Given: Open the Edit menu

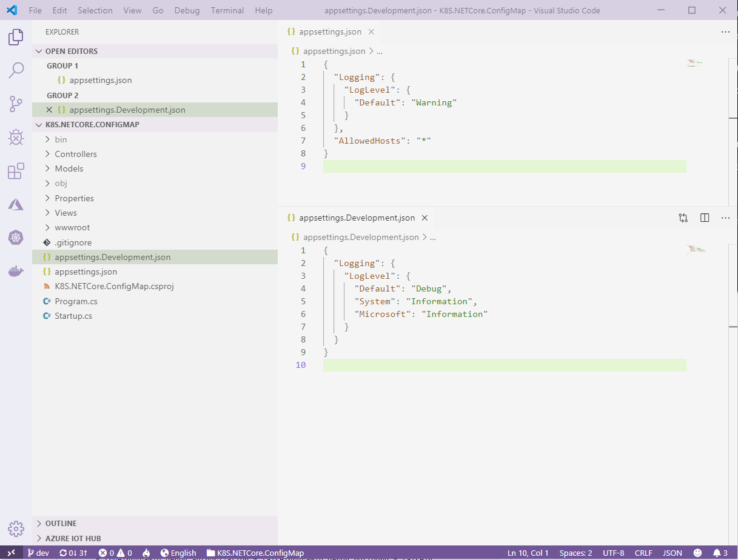Looking at the screenshot, I should pyautogui.click(x=60, y=10).
